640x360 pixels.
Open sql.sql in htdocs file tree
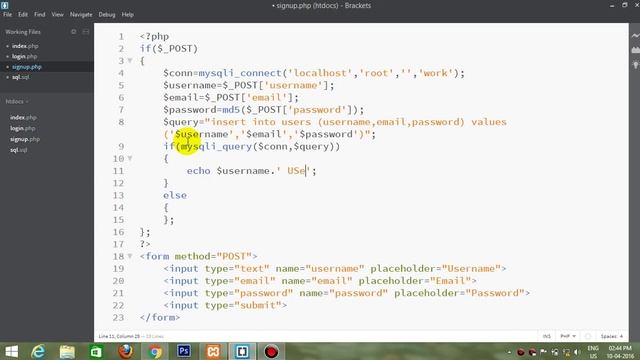(x=18, y=150)
